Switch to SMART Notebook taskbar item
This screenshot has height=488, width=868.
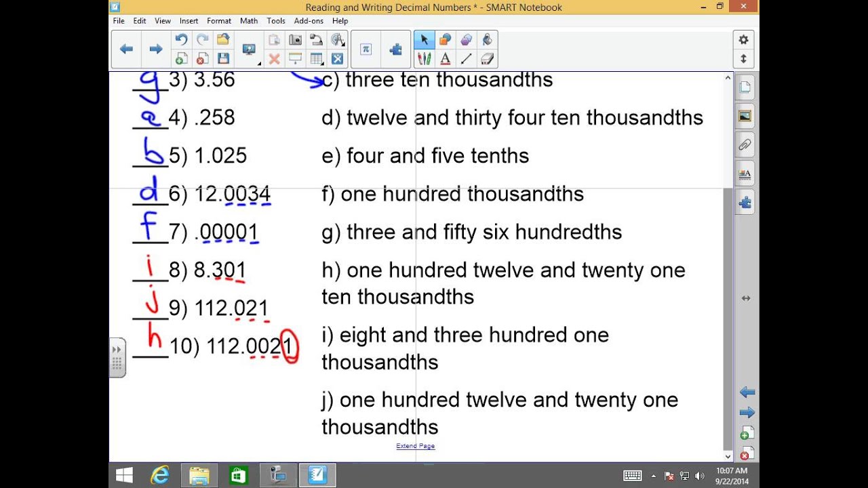pos(317,475)
